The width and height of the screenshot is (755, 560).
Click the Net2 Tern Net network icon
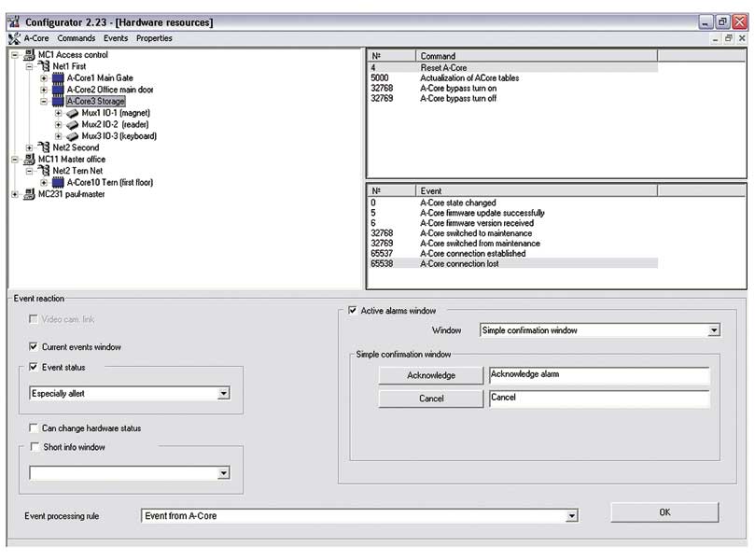46,171
